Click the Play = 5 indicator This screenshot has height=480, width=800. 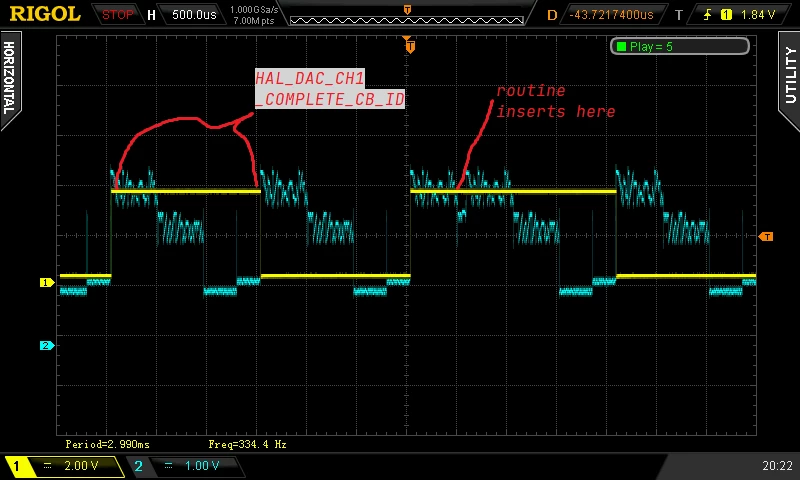coord(680,46)
